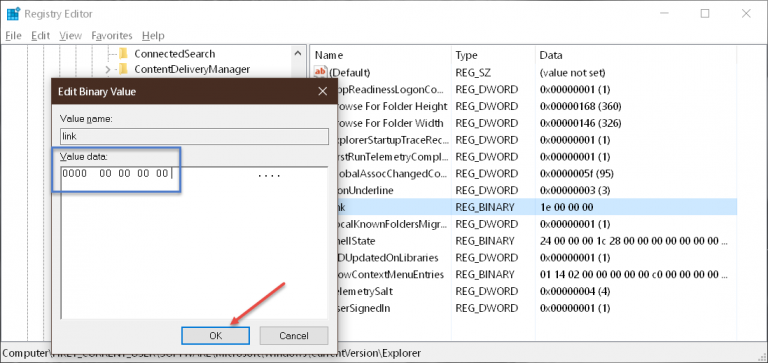Confirm the binary value with OK
This screenshot has height=363, width=768.
216,336
